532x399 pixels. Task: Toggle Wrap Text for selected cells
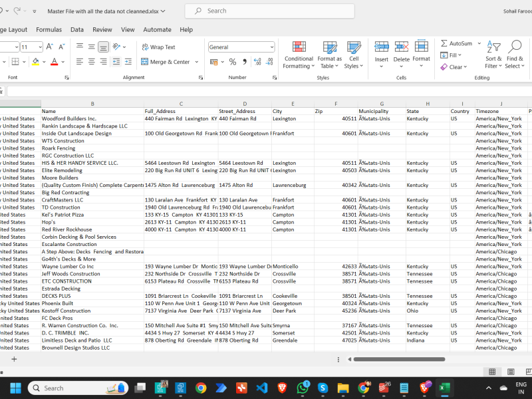pyautogui.click(x=158, y=47)
